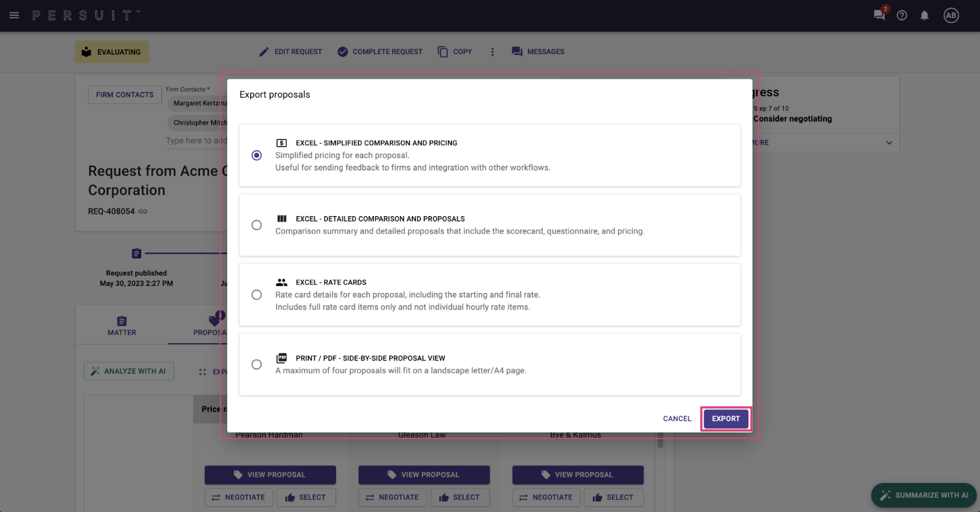Click Complete Request
Screen dimensions: 980x512
coord(380,52)
